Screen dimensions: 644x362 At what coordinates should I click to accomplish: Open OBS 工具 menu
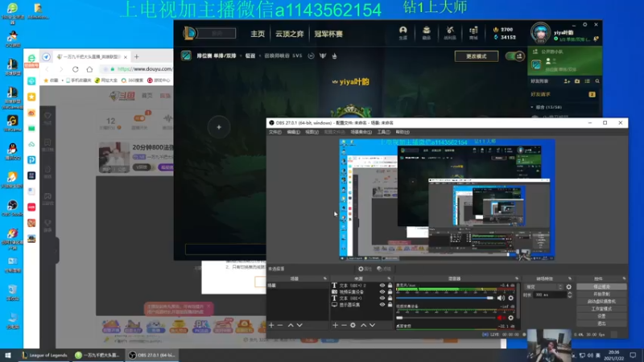384,132
